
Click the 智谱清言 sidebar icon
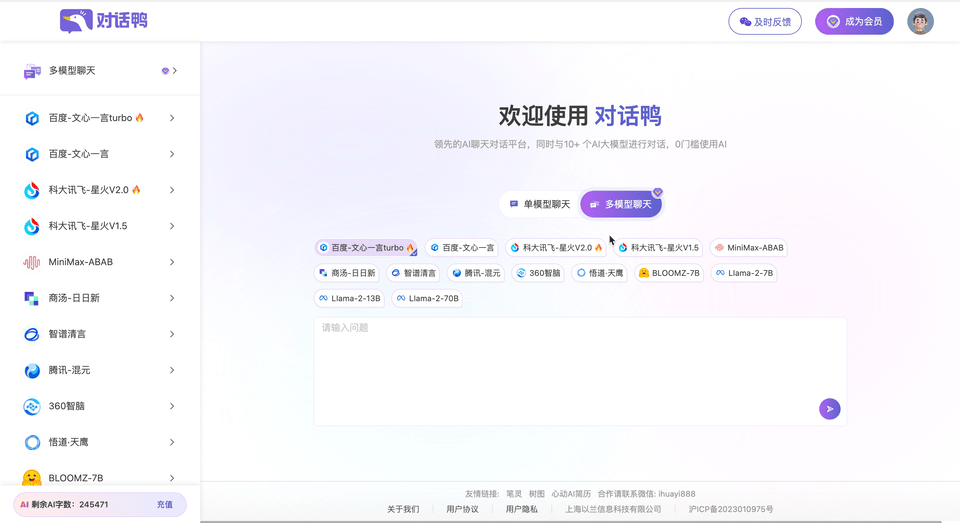[32, 334]
